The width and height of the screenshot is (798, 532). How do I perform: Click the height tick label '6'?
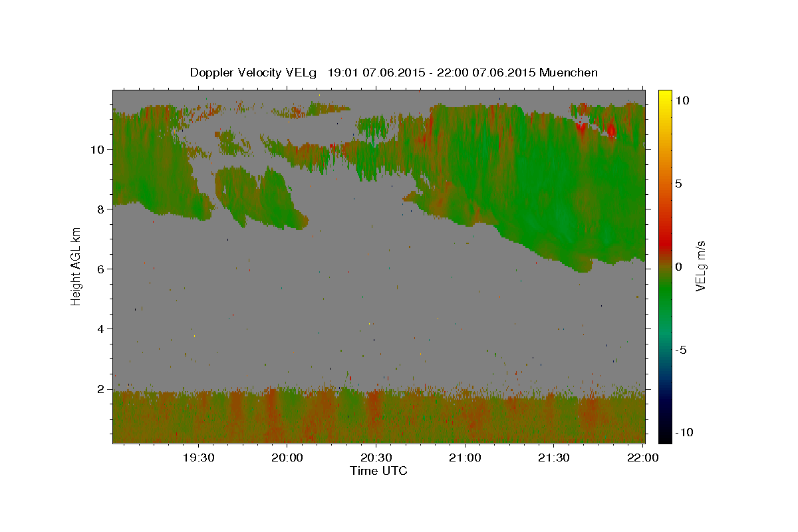99,269
